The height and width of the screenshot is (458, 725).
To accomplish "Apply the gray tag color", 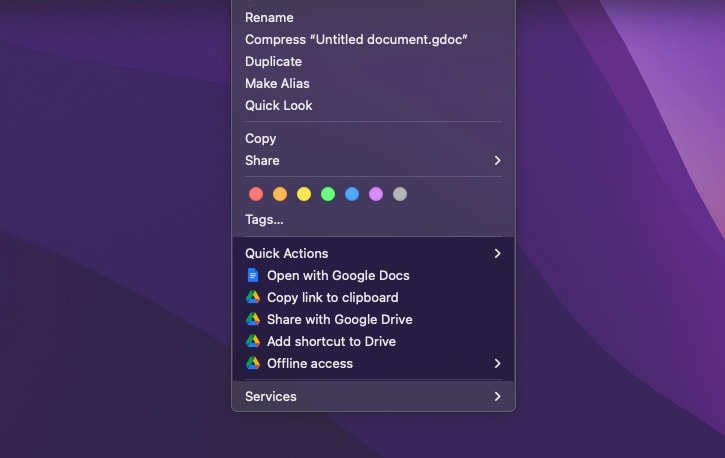I will pyautogui.click(x=400, y=194).
